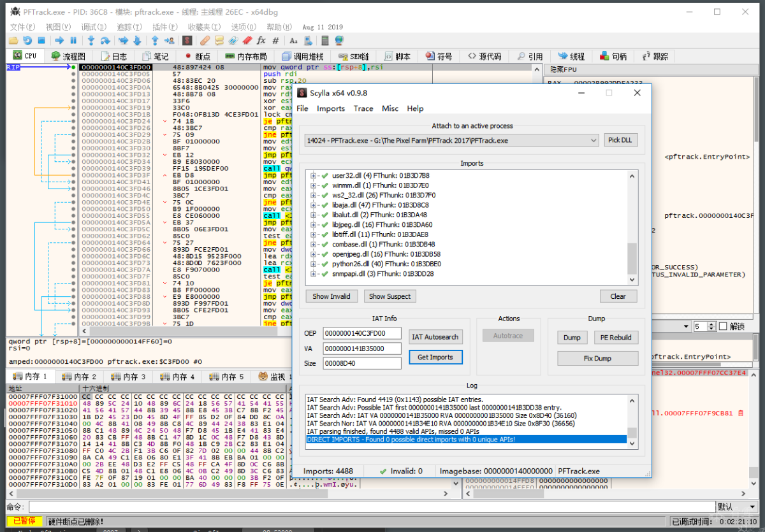Screen dimensions: 765x532
Task: Click the stop debugging square icon
Action: tap(41, 40)
